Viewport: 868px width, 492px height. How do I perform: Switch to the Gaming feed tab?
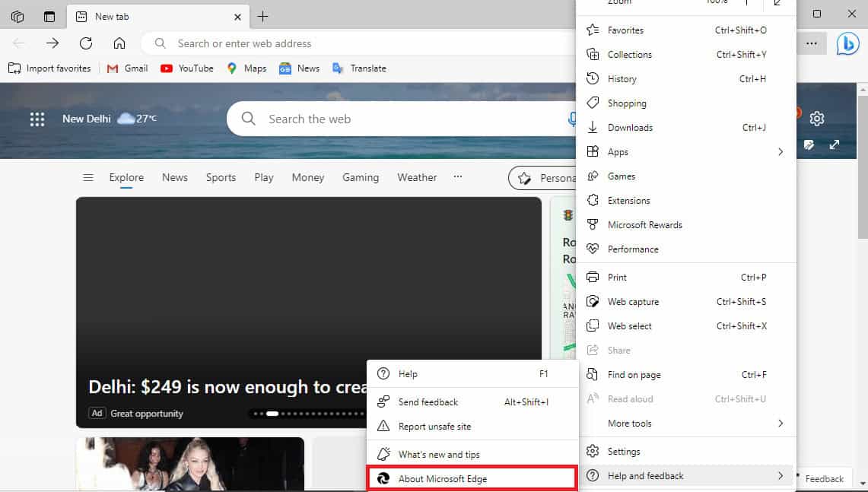click(361, 178)
